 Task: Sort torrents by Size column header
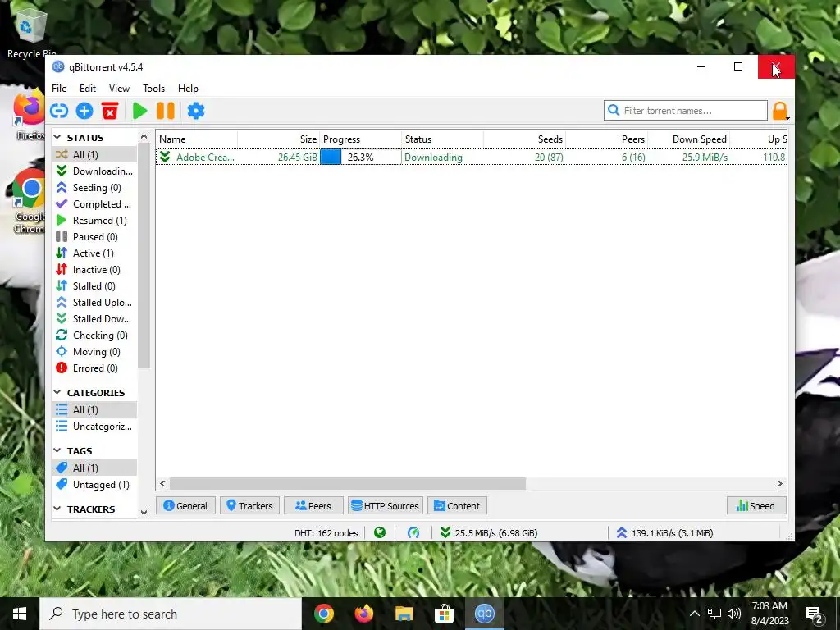click(279, 139)
